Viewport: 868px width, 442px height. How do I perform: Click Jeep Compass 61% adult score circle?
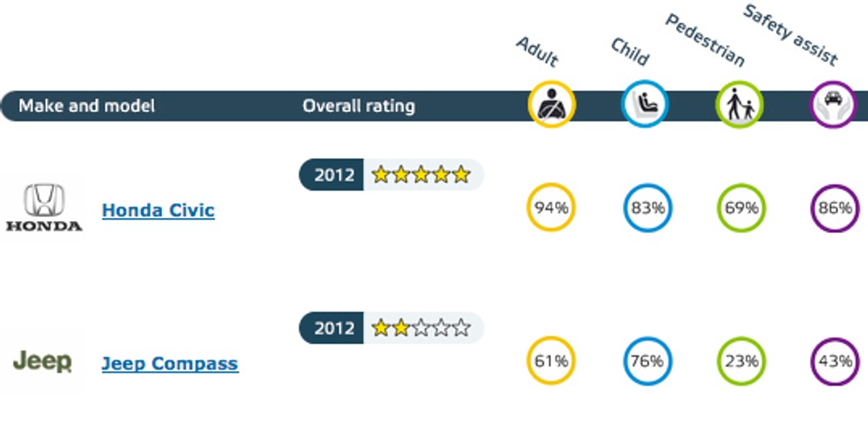(x=551, y=361)
